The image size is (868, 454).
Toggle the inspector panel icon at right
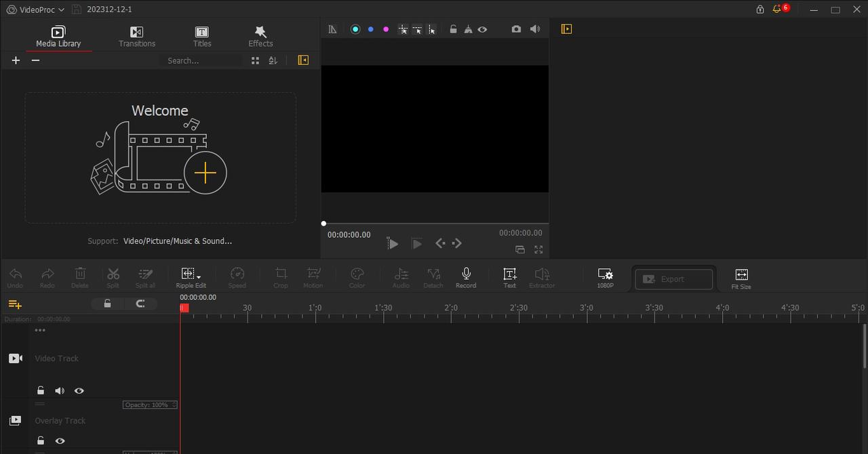566,29
